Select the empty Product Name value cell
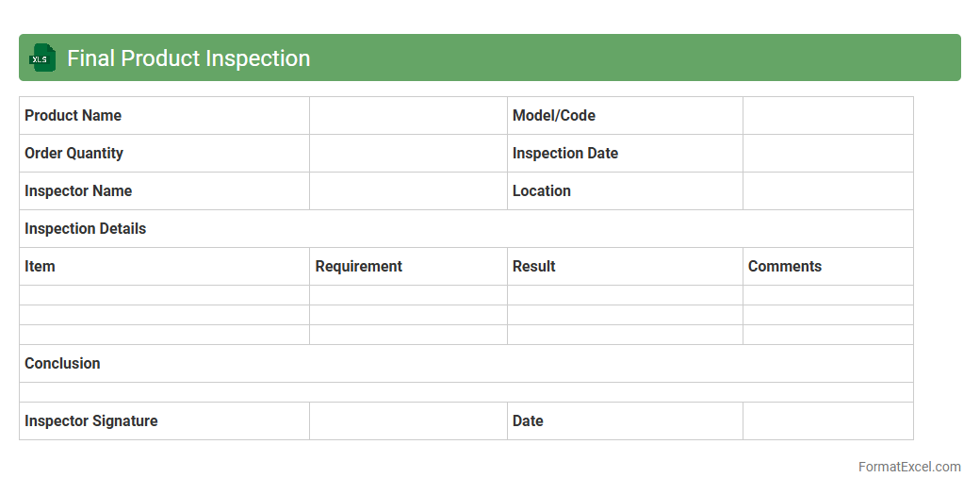Image resolution: width=980 pixels, height=494 pixels. (408, 116)
